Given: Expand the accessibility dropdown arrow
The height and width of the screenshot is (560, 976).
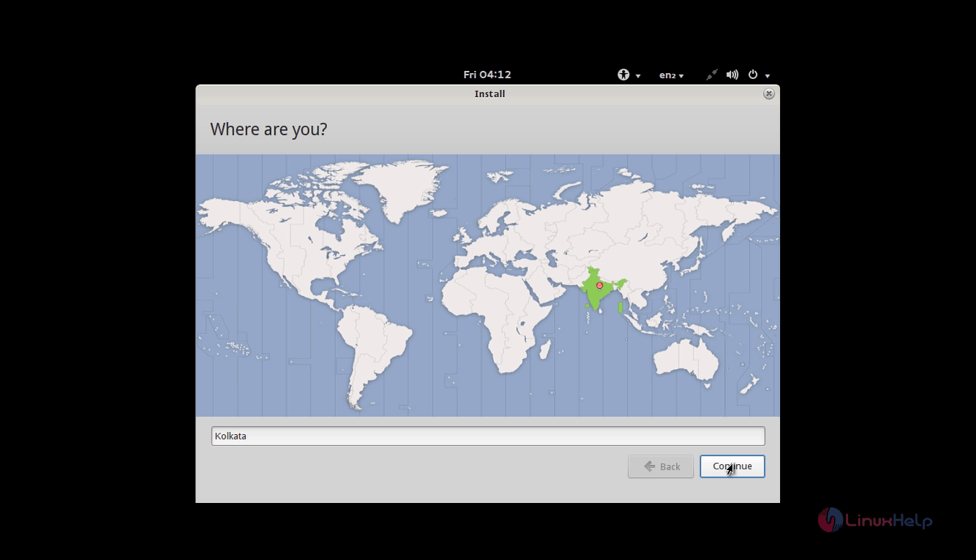Looking at the screenshot, I should (x=638, y=75).
